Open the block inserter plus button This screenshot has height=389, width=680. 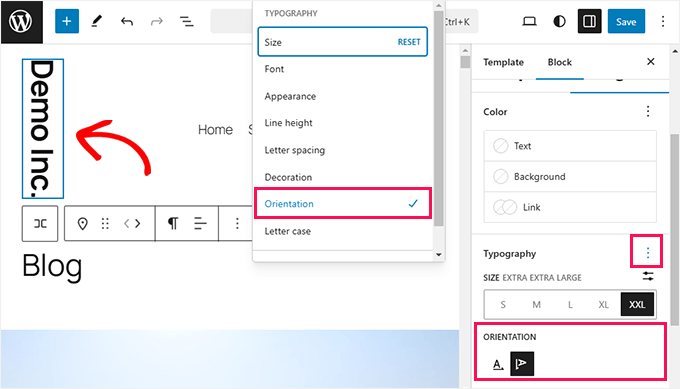click(67, 21)
